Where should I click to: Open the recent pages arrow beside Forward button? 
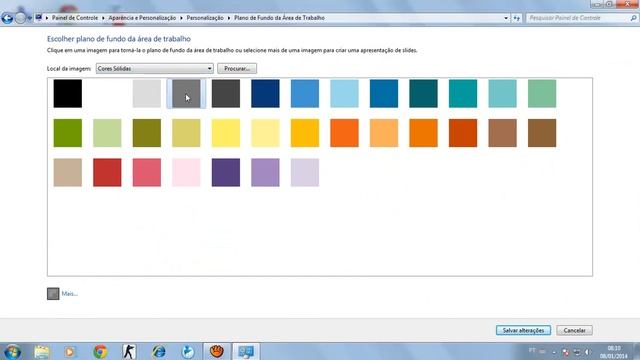click(29, 18)
